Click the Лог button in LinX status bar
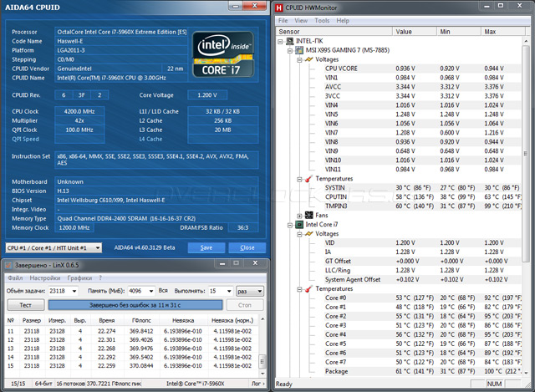 pyautogui.click(x=257, y=384)
